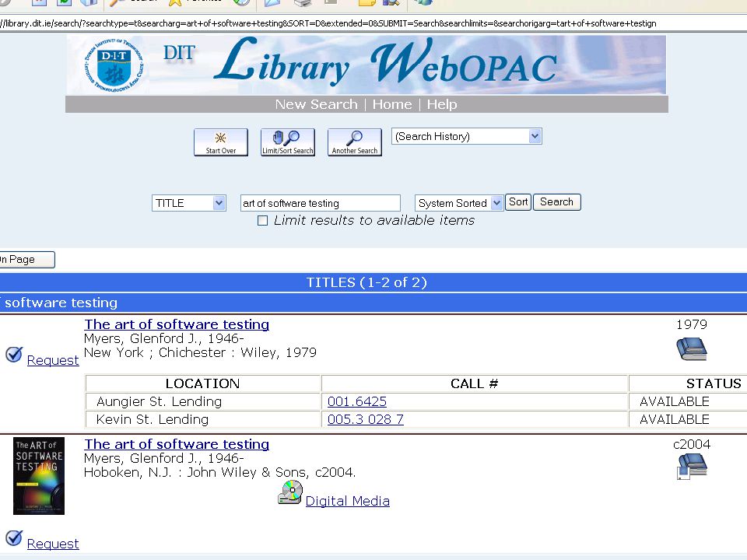Click AVAILABLE status in the Kevin St. row
747x560 pixels.
coord(674,419)
